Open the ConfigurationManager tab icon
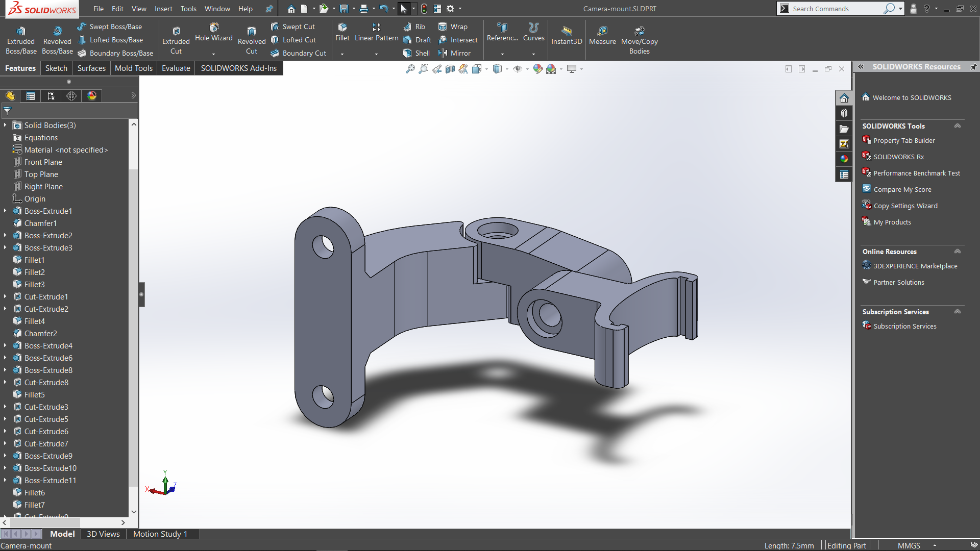 pyautogui.click(x=51, y=96)
